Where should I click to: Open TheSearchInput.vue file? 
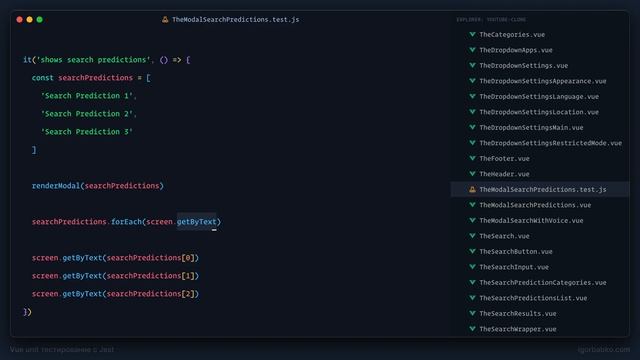(514, 267)
